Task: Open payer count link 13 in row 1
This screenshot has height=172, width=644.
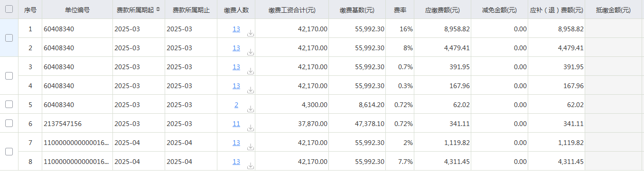Action: [x=236, y=29]
